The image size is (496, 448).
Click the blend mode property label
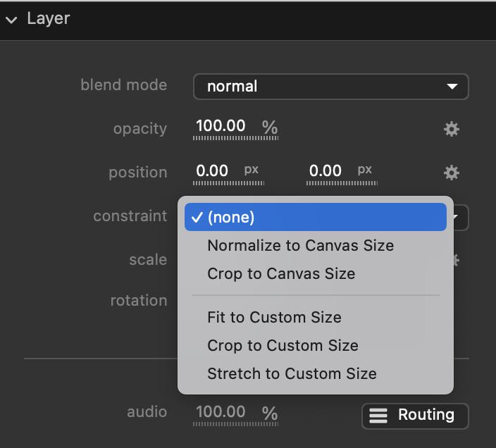(123, 85)
